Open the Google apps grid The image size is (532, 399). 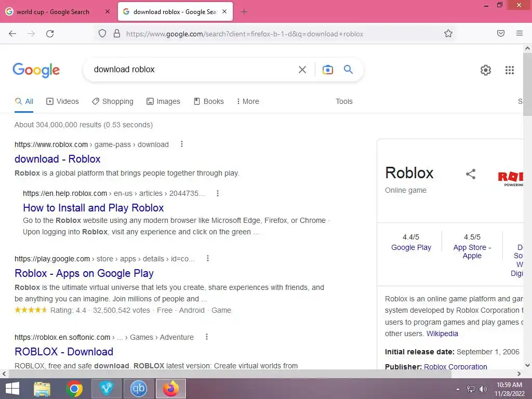510,70
